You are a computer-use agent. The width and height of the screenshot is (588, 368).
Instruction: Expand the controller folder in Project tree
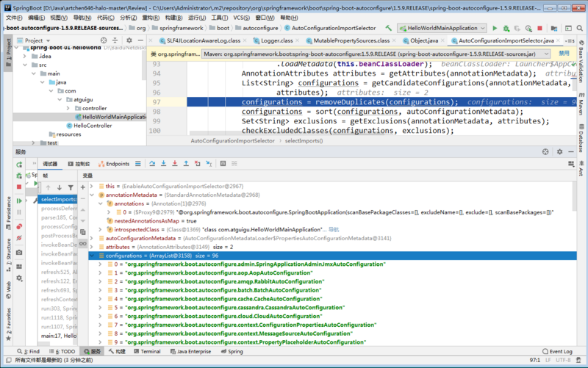68,108
